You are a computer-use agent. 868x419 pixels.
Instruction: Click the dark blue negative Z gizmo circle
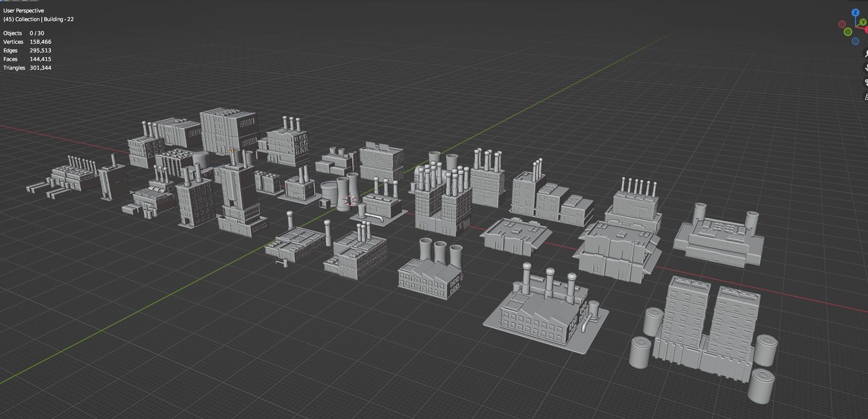tap(856, 41)
